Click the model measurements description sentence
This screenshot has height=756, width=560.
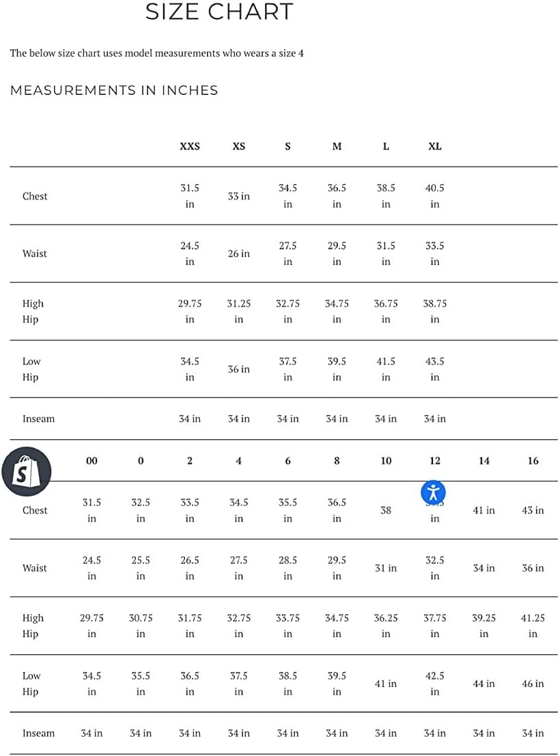[156, 53]
